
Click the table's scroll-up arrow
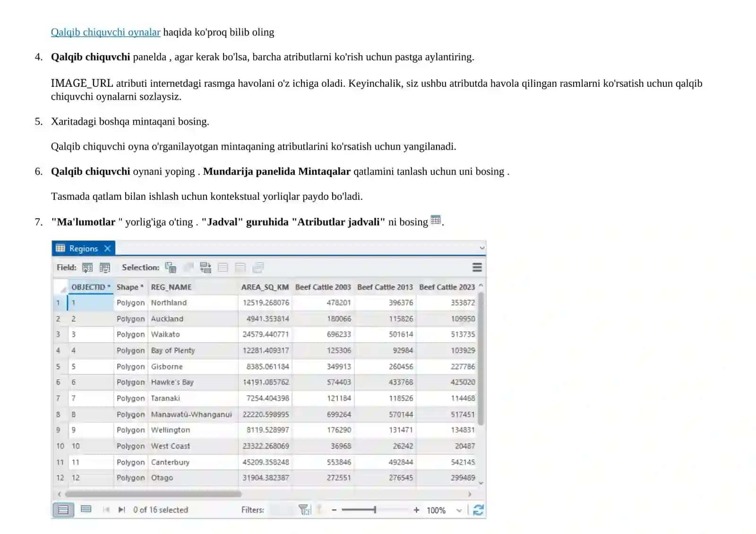point(481,285)
